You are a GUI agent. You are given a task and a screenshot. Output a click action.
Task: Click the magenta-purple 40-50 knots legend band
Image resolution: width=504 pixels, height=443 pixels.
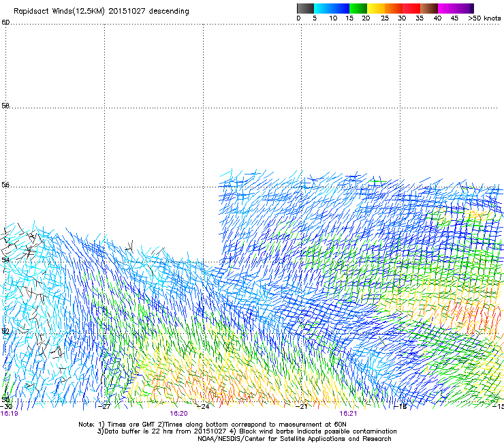456,8
